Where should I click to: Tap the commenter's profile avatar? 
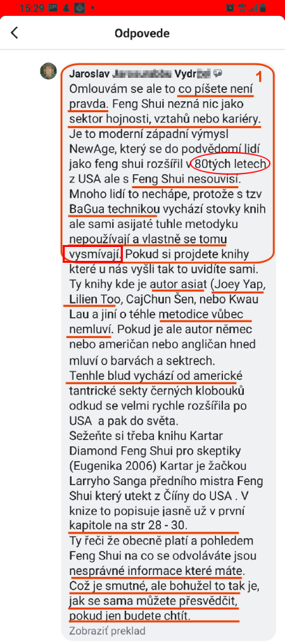(48, 71)
